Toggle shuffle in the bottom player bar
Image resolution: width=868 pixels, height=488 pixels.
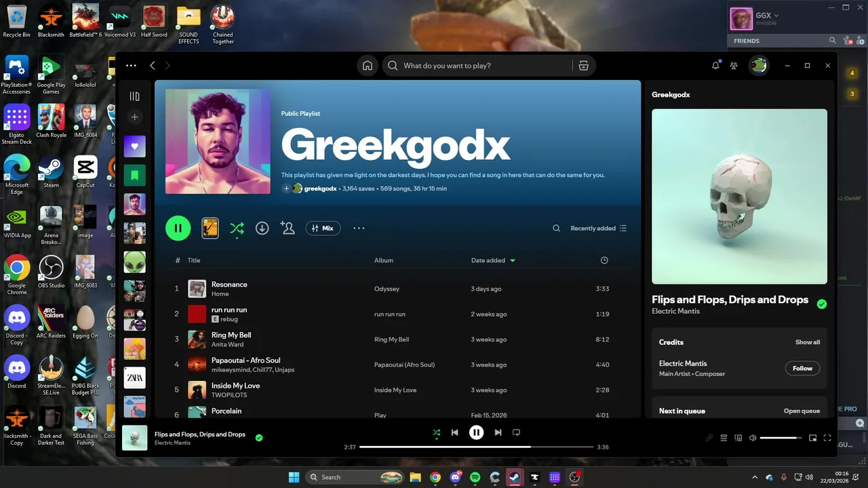click(437, 432)
